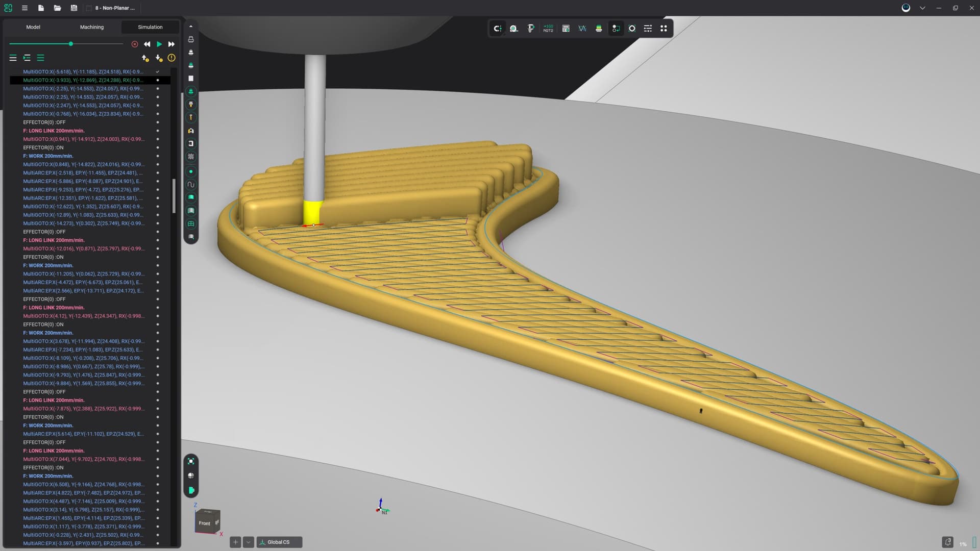Image resolution: width=980 pixels, height=551 pixels.
Task: Toggle marker beside first LONG LINK 200mm/min line
Action: 158,131
